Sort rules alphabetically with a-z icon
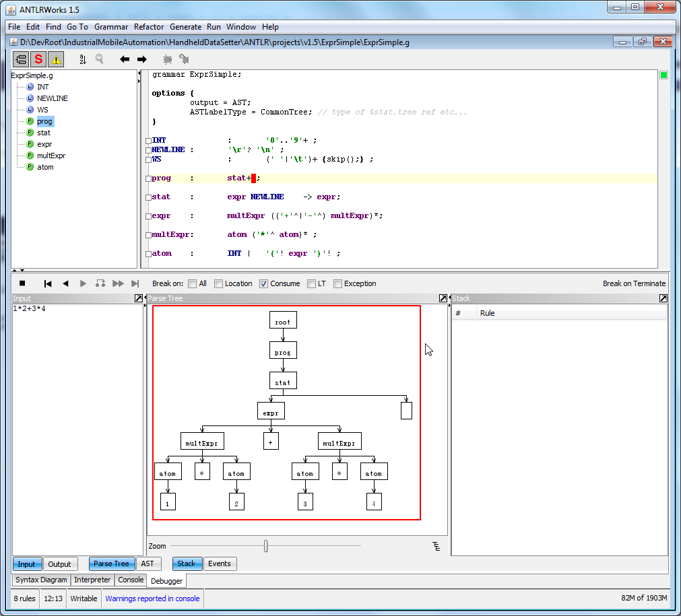The height and width of the screenshot is (616, 681). 83,59
